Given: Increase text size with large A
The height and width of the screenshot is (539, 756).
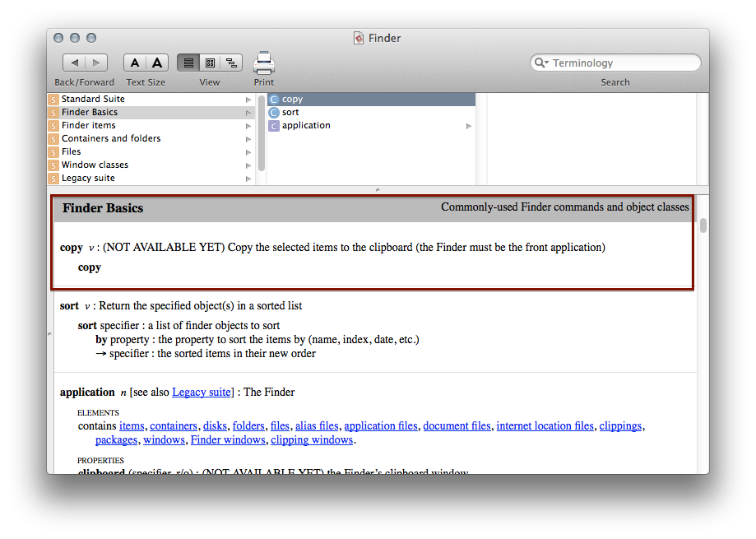Looking at the screenshot, I should click(x=157, y=63).
